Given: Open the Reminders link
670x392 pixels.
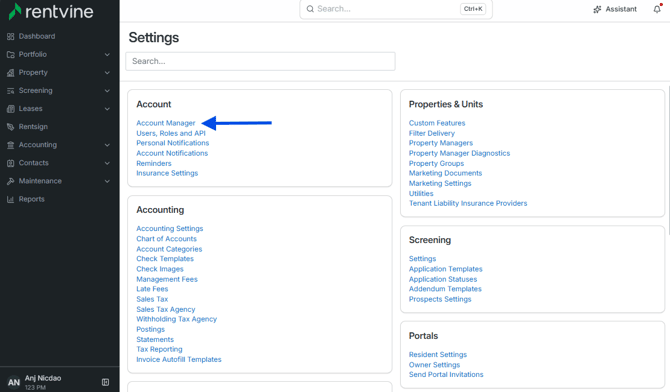Looking at the screenshot, I should (x=154, y=163).
